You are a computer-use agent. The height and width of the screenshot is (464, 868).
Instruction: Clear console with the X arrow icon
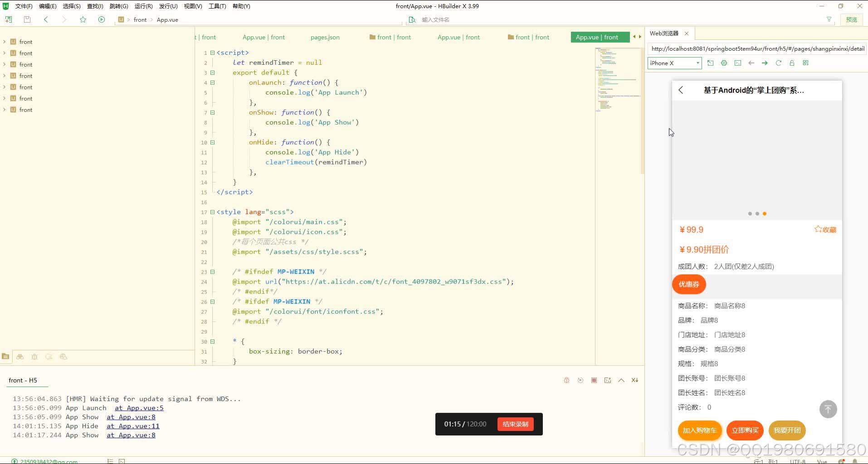point(635,380)
